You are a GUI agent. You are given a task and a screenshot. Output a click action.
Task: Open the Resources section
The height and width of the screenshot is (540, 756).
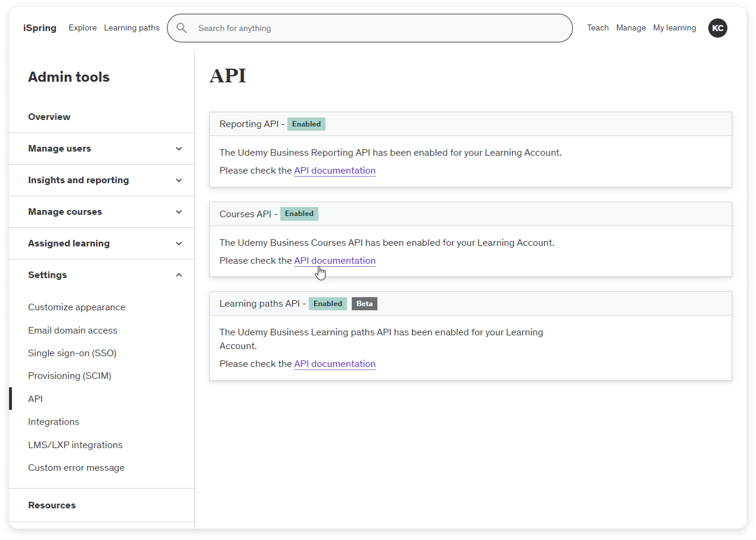[52, 505]
